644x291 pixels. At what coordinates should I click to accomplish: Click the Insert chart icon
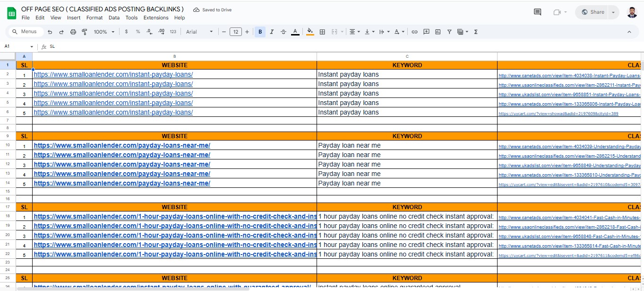tap(438, 32)
